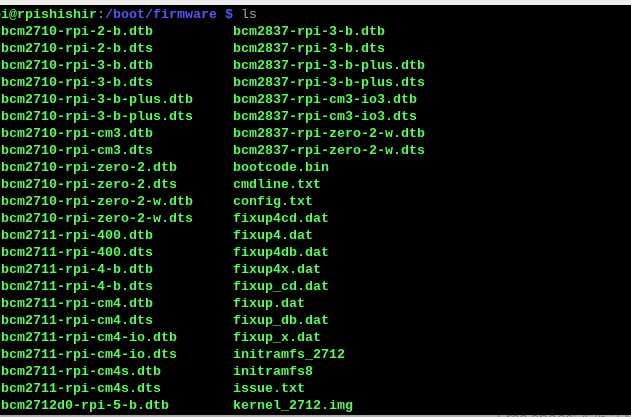This screenshot has width=631, height=417.
Task: Click the initramfs_2712 filename
Action: pos(289,354)
